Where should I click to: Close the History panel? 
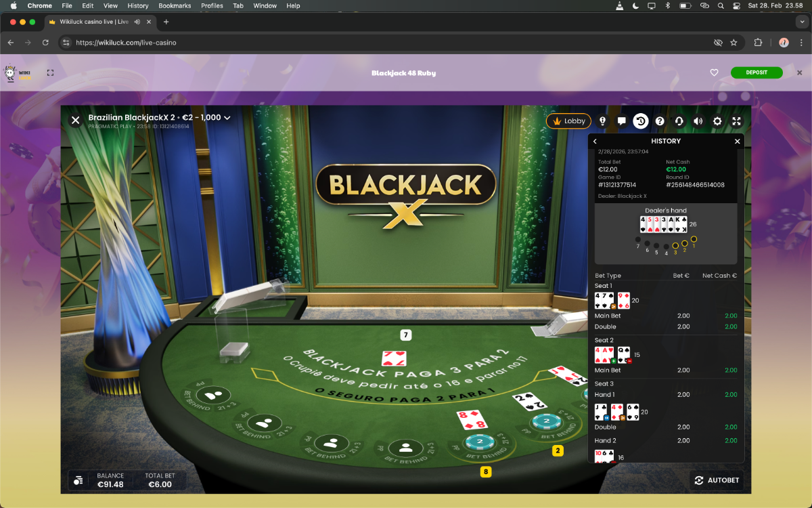(738, 142)
